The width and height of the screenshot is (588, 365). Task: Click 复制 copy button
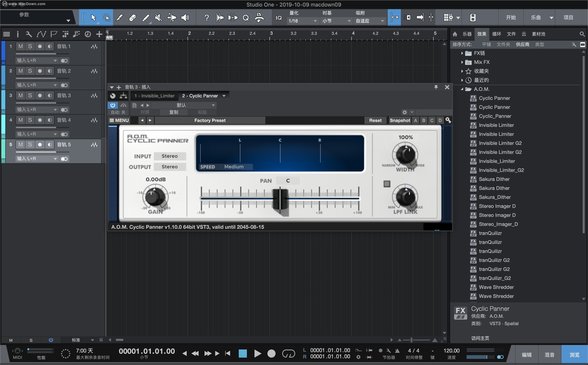tap(173, 112)
